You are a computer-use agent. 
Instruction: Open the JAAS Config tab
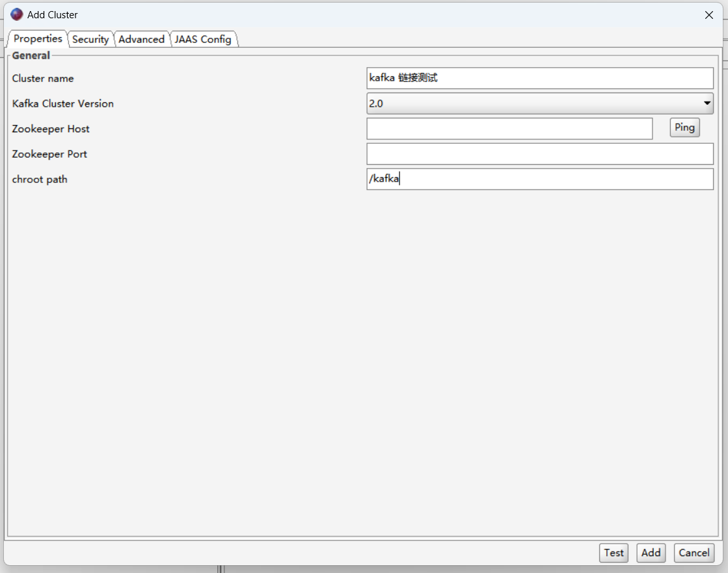tap(204, 40)
